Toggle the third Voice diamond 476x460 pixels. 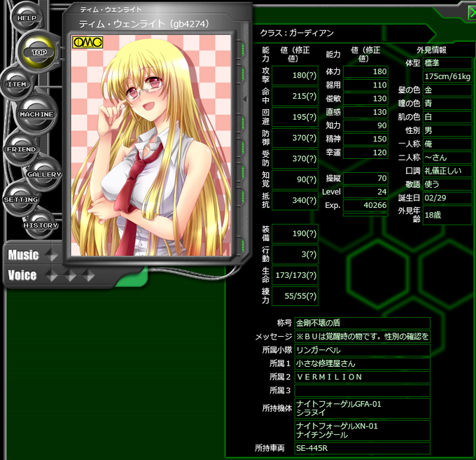tap(89, 276)
